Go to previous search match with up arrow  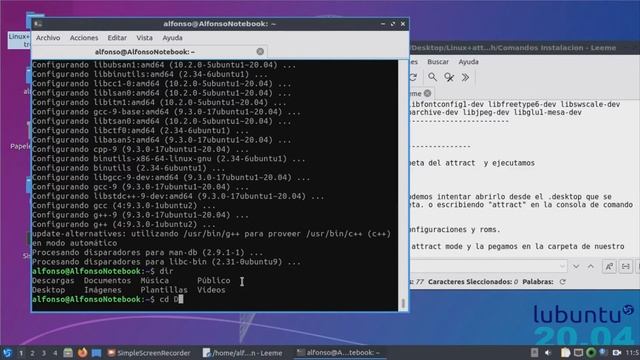(x=591, y=267)
